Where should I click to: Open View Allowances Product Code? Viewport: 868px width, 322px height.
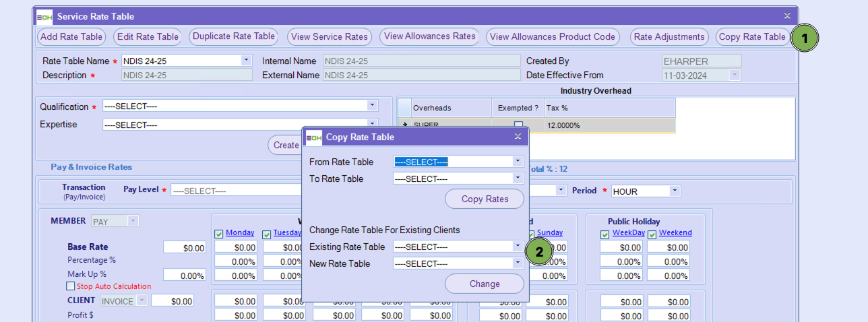[x=553, y=37]
